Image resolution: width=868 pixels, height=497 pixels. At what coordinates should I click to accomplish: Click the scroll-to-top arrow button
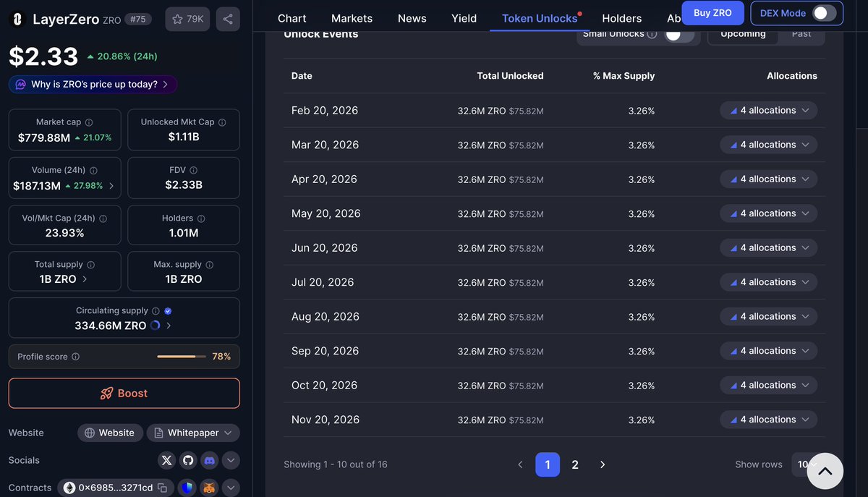pos(825,472)
